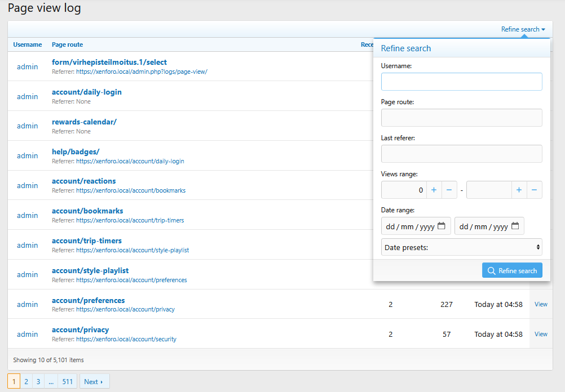The image size is (565, 392).
Task: Go to page 2 of results
Action: coord(26,381)
